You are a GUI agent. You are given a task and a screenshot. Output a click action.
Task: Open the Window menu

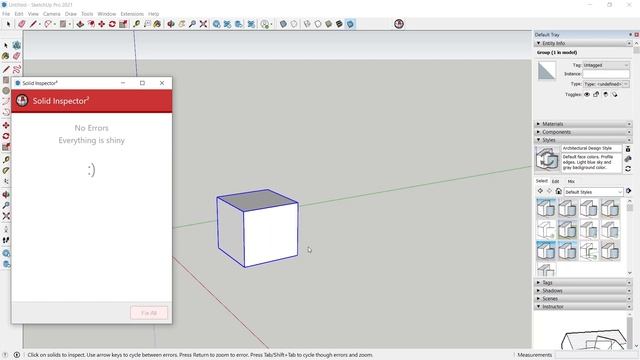coord(107,14)
